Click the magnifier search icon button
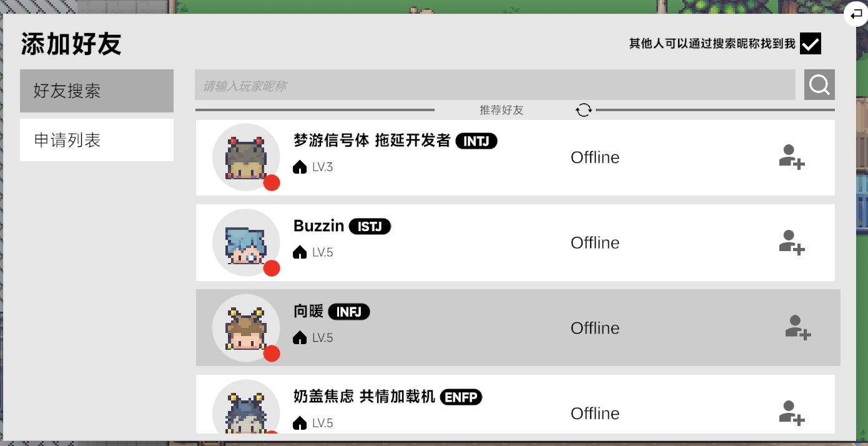 [x=819, y=84]
